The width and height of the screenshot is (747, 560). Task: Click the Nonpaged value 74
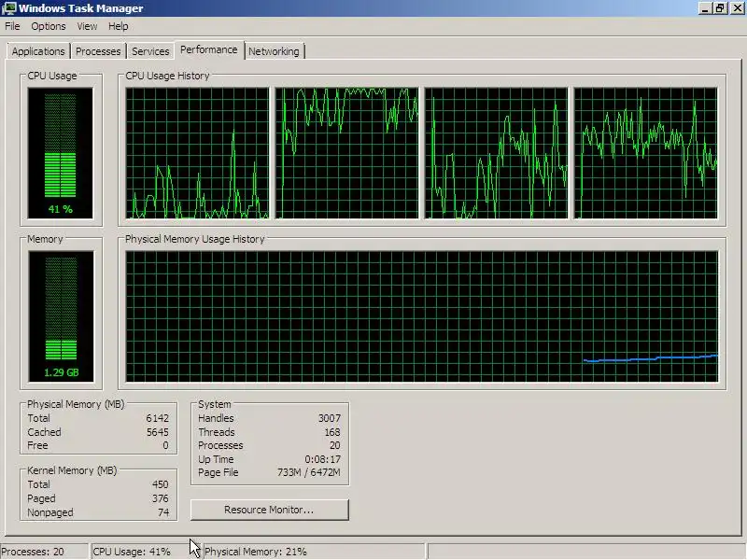[163, 512]
